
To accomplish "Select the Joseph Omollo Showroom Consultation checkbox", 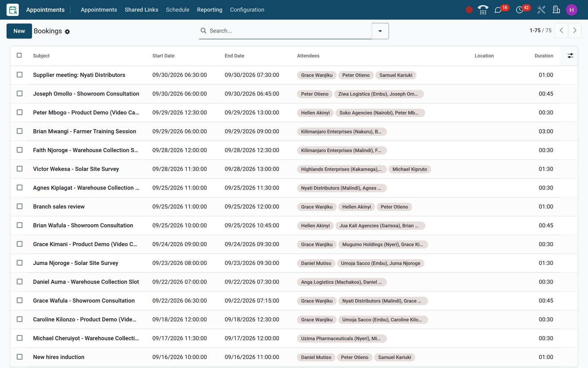I will point(19,93).
